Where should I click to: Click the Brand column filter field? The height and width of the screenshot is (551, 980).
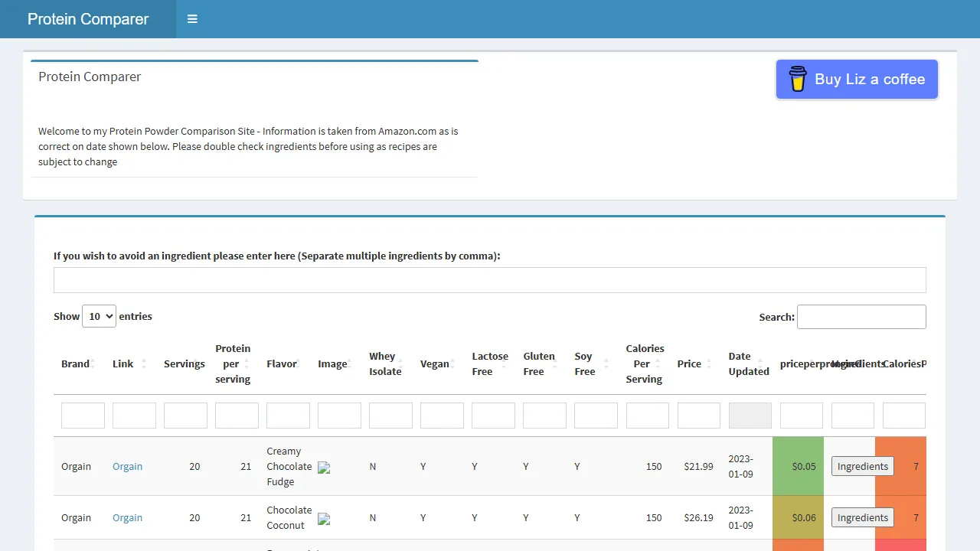(x=82, y=415)
